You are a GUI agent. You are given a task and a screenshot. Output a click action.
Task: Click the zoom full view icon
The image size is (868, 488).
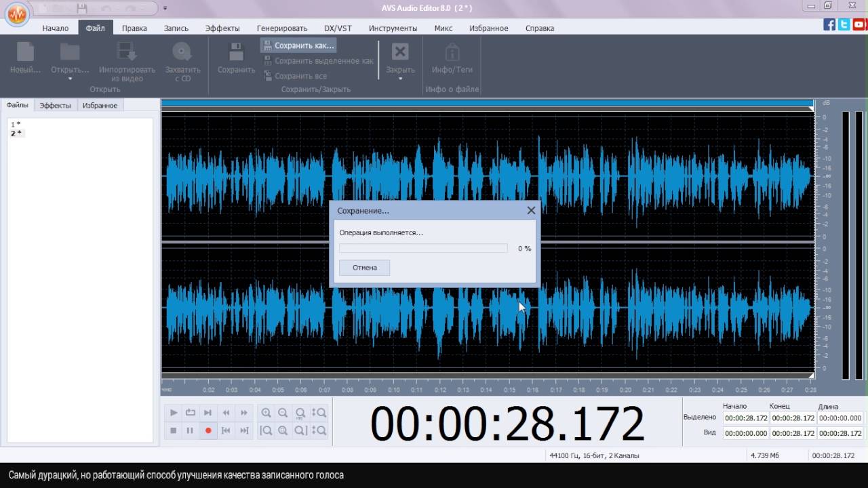(300, 412)
